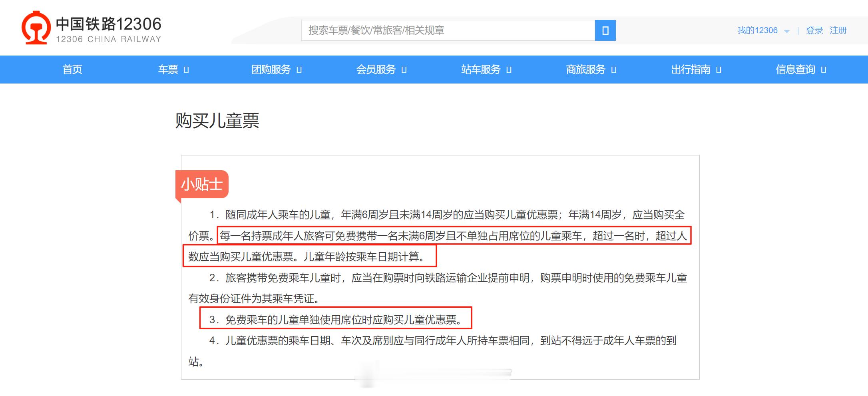Click tip 3 about 免费乘车的儿童单独使用席位
This screenshot has width=868, height=396.
336,320
